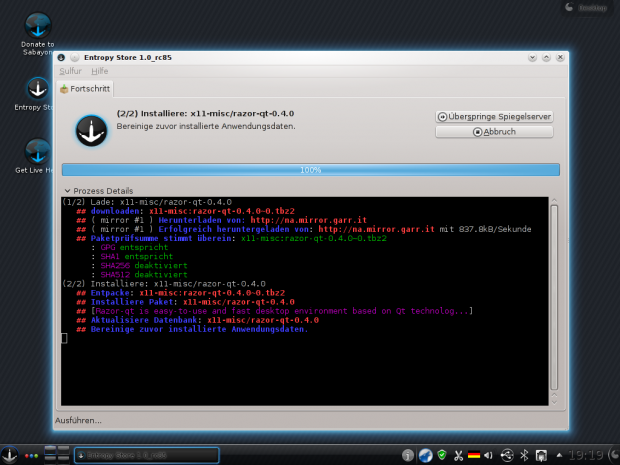The width and height of the screenshot is (620, 465).
Task: Click the panel clock showing 19:19
Action: click(586, 456)
